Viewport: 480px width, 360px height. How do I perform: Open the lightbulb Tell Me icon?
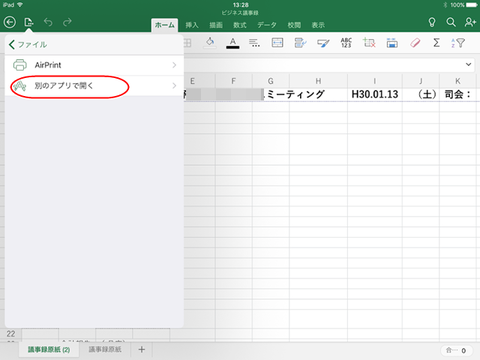click(432, 22)
